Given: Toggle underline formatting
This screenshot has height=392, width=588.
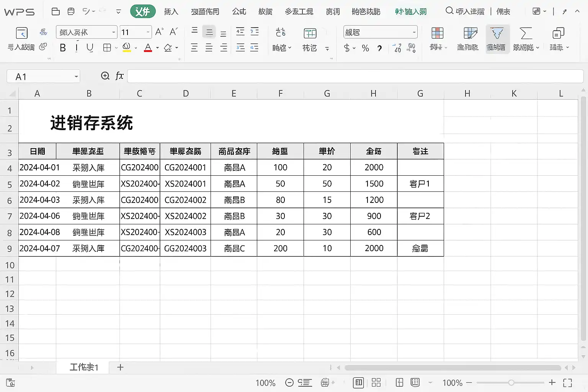Looking at the screenshot, I should click(90, 48).
